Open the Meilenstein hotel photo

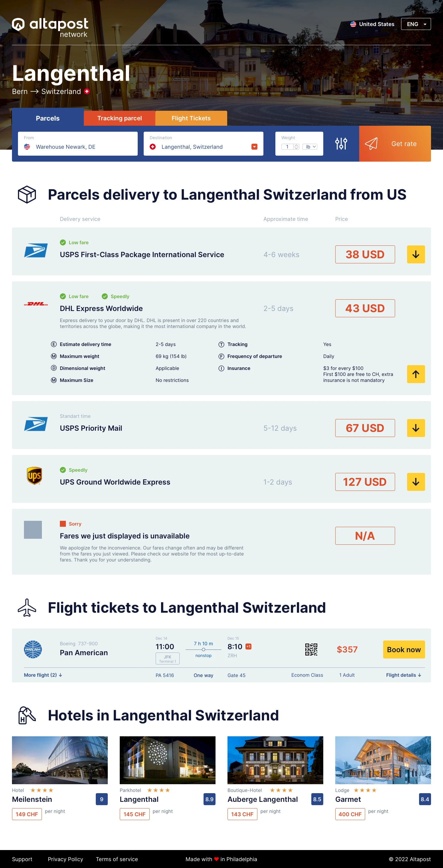point(60,760)
